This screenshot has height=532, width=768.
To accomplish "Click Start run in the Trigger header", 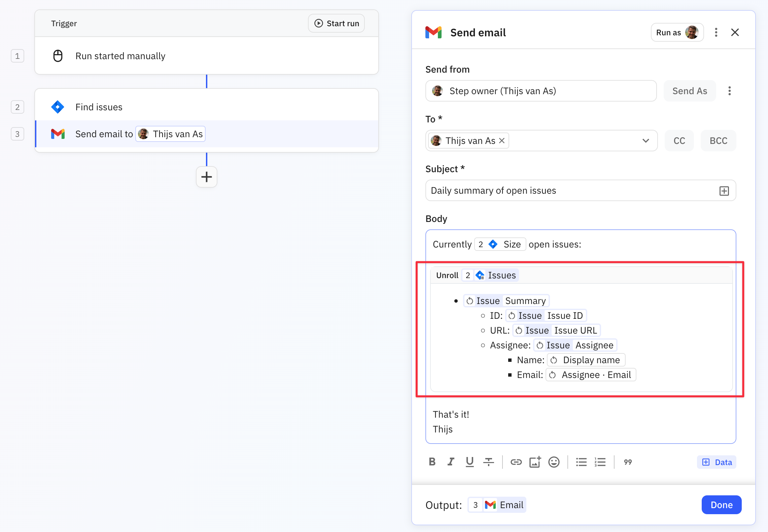I will tap(336, 23).
